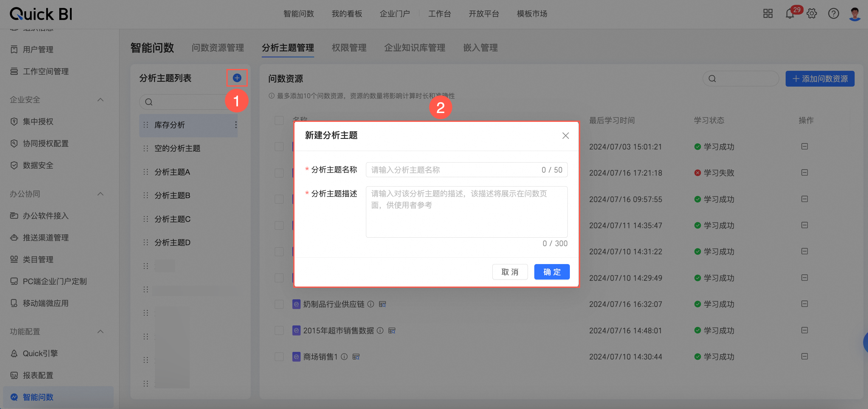Toggle the select-all checkbox in table header
The height and width of the screenshot is (409, 868).
tap(279, 120)
